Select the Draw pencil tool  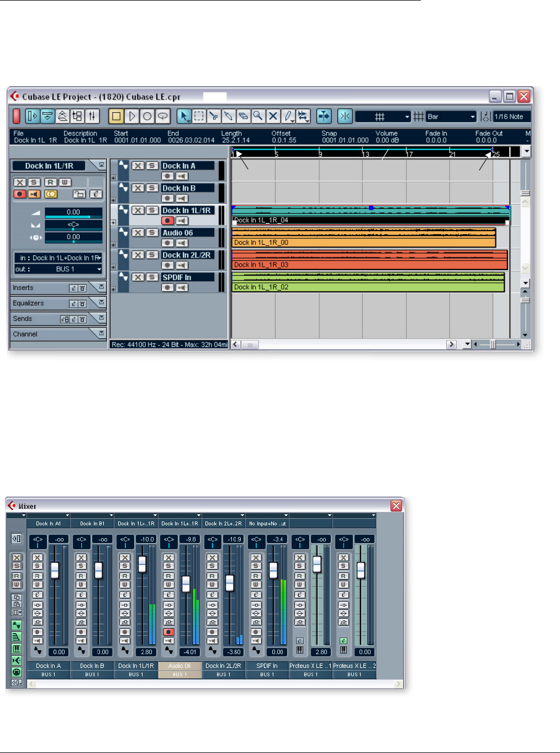click(288, 116)
